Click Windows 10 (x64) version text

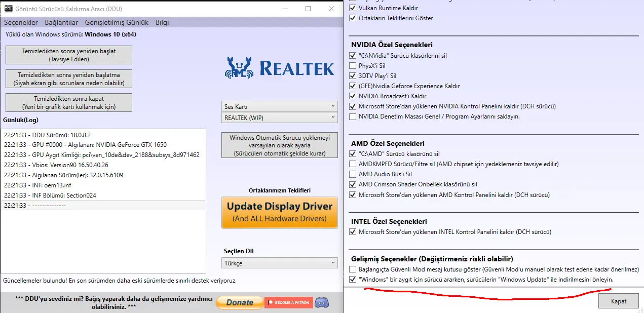(110, 34)
